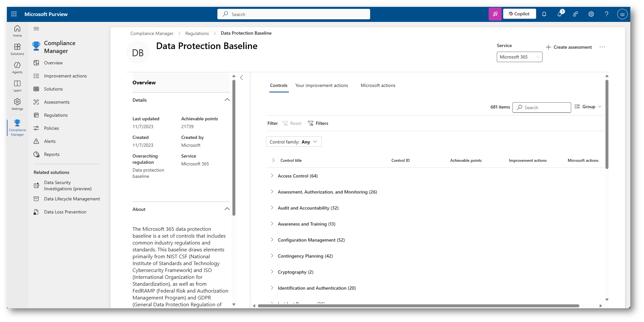Open the Filters button

click(318, 123)
